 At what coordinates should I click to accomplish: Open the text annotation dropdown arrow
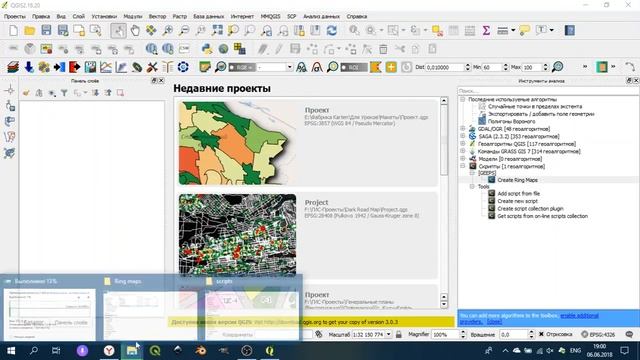coord(551,31)
